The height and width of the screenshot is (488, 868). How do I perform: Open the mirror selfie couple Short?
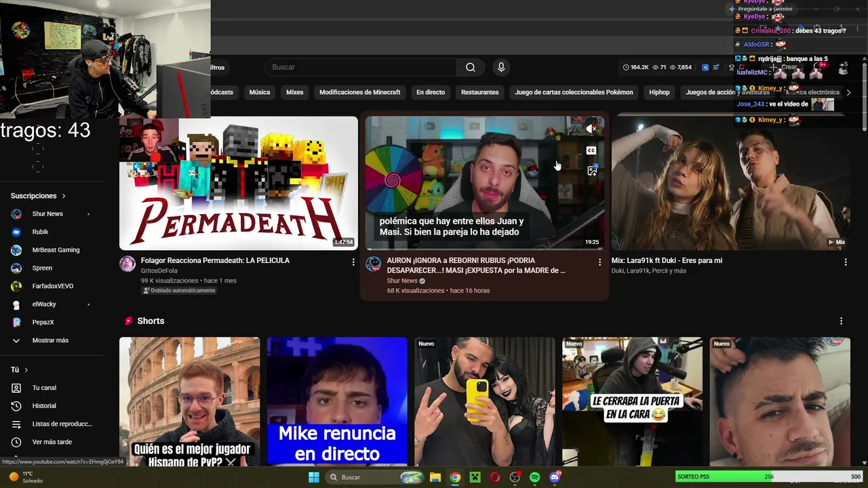point(485,401)
